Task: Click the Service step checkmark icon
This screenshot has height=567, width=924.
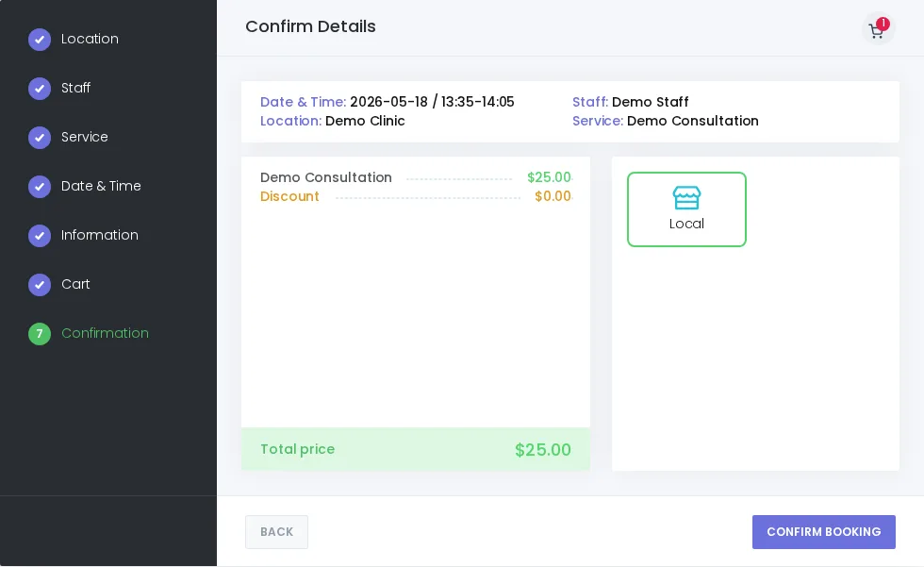Action: click(40, 138)
